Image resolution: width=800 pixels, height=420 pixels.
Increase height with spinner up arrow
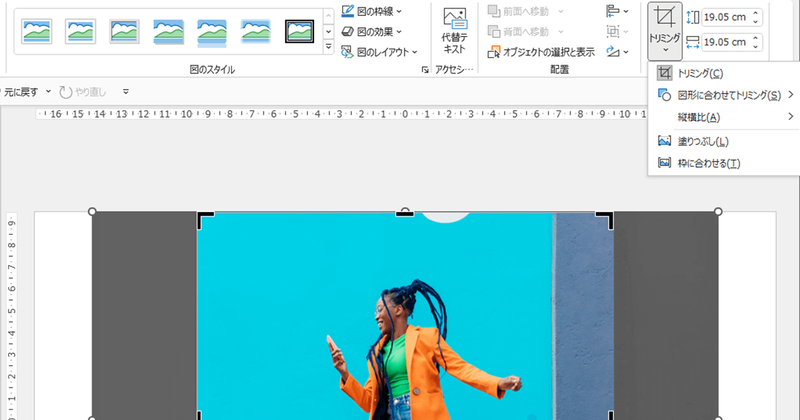(756, 13)
